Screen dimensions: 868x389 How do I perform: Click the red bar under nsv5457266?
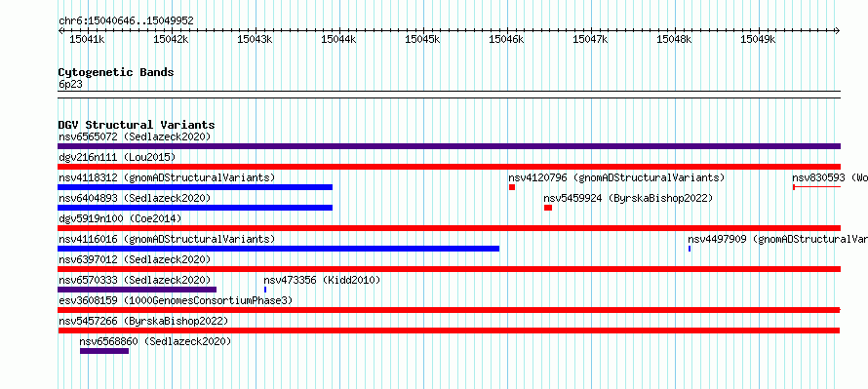(x=449, y=331)
